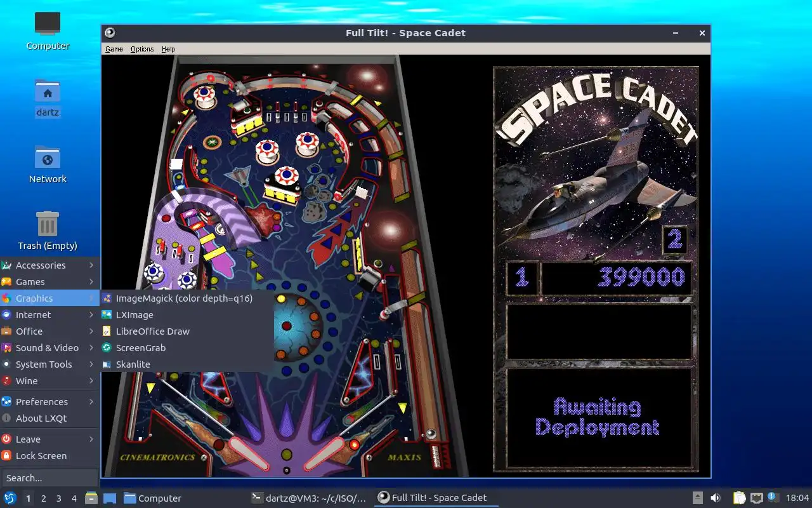
Task: Open the Trash (Empty) desktop icon
Action: (x=48, y=231)
